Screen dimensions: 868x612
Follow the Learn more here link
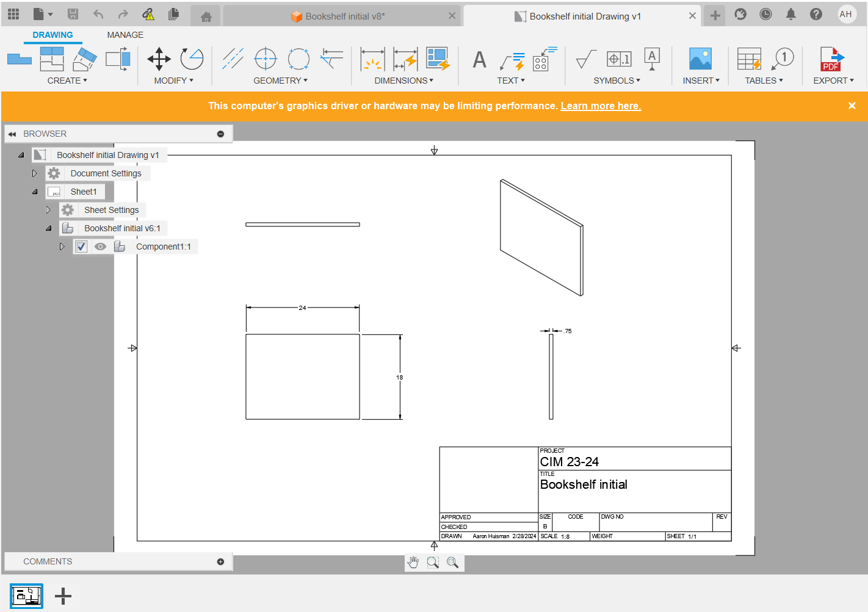click(x=601, y=106)
